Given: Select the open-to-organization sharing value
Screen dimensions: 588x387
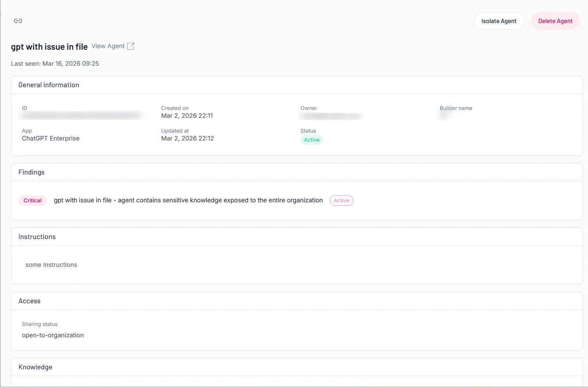Looking at the screenshot, I should pyautogui.click(x=53, y=335).
